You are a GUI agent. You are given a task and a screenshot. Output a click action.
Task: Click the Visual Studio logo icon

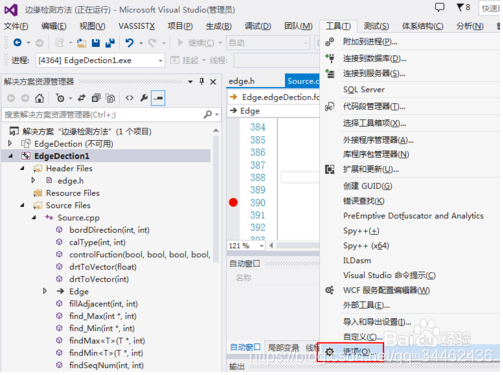point(11,10)
